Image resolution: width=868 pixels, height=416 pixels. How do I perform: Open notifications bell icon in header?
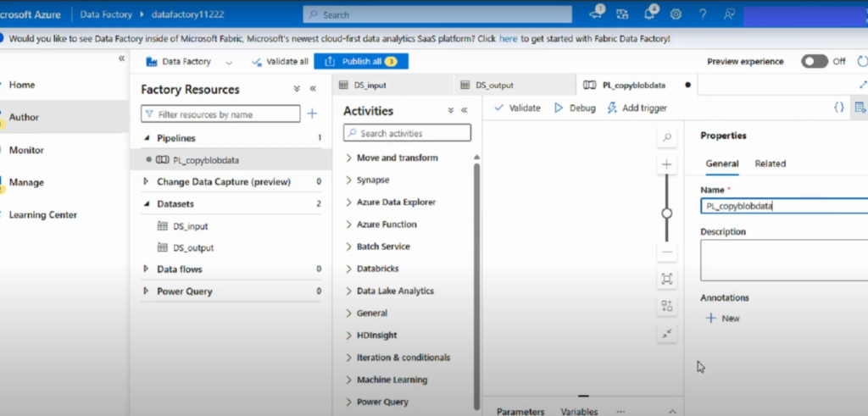pos(649,14)
